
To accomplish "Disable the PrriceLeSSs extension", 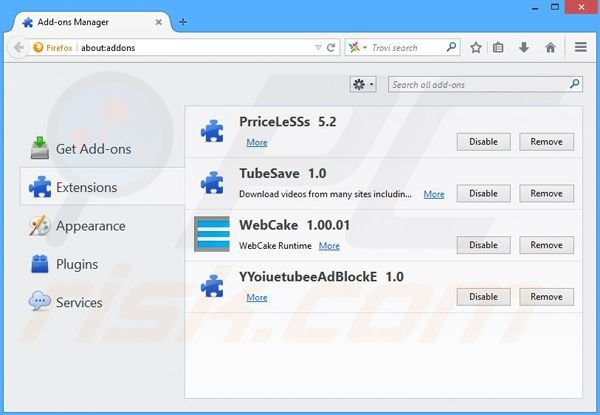I will tap(483, 142).
